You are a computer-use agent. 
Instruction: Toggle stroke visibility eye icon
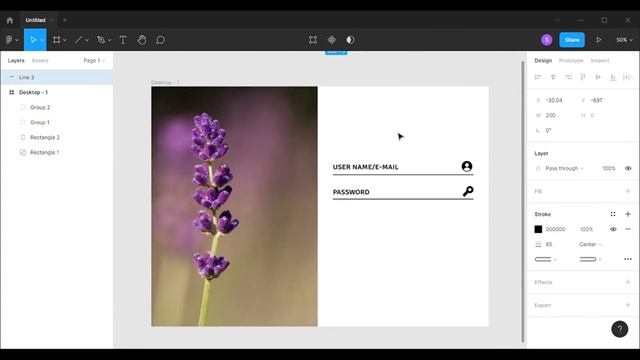613,229
